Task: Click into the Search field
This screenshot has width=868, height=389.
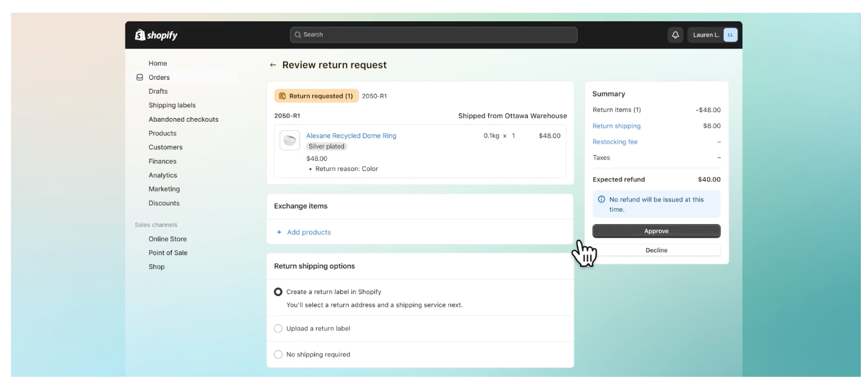Action: (433, 35)
